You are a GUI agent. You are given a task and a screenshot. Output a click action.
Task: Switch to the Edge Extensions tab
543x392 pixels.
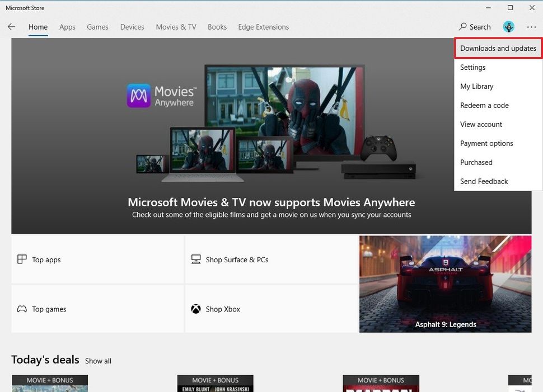(263, 26)
